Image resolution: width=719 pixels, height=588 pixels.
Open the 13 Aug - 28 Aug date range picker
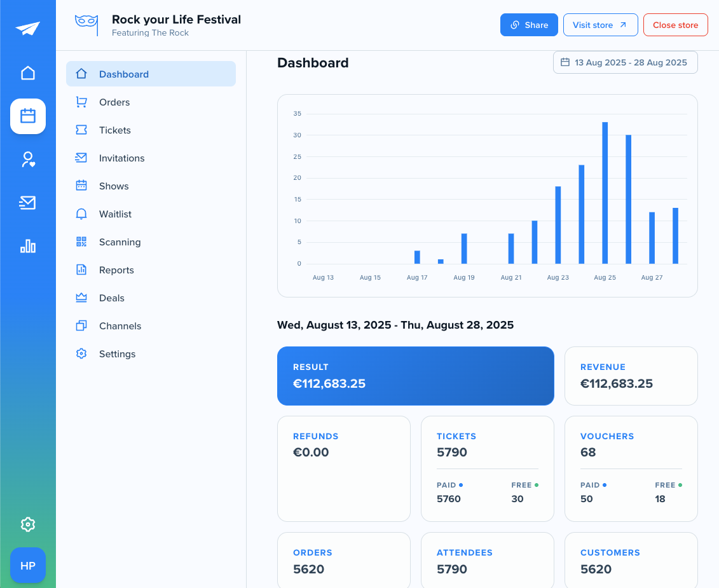[x=625, y=62]
